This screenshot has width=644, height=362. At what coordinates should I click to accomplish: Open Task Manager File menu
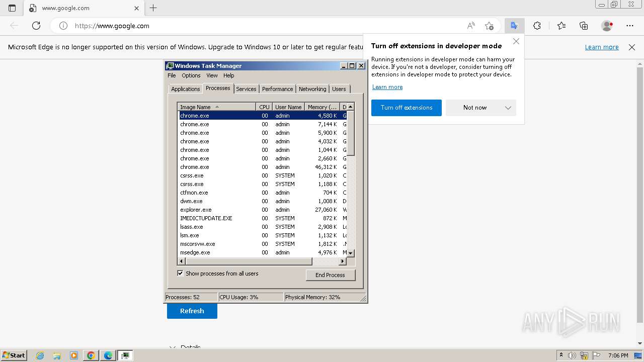172,75
